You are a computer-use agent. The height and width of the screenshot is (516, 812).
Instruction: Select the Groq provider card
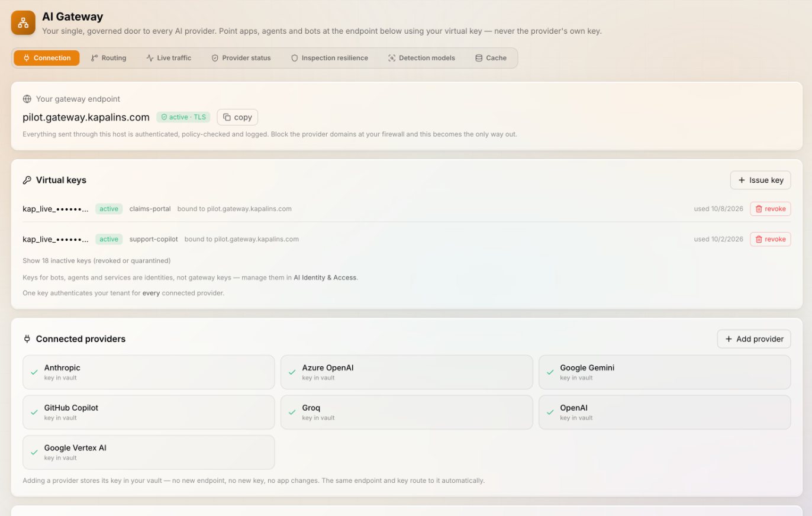407,412
